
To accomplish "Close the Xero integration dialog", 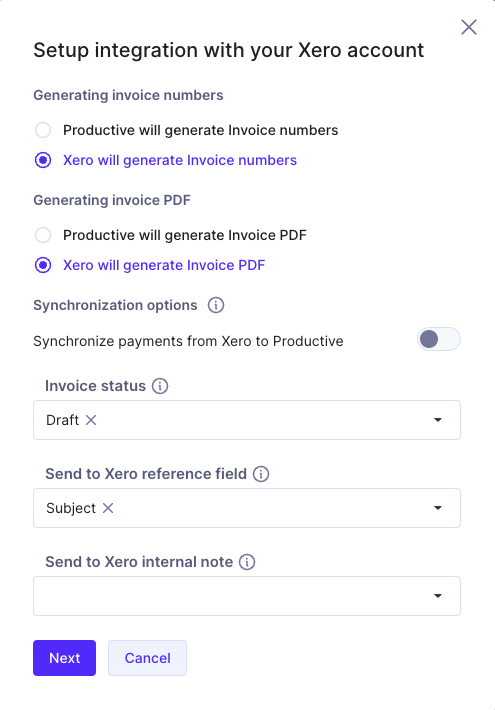I will click(x=469, y=27).
